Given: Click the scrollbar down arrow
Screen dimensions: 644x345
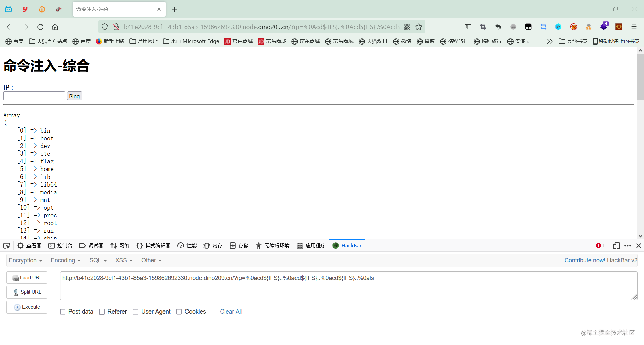Looking at the screenshot, I should (640, 236).
